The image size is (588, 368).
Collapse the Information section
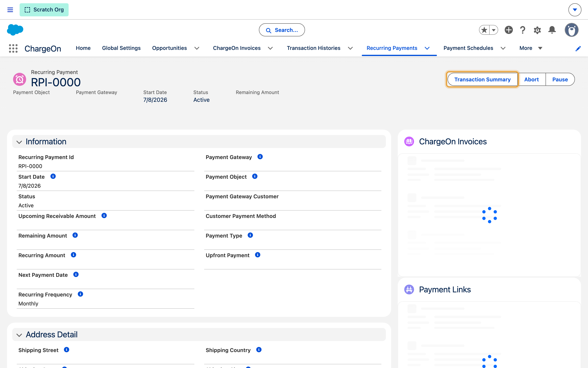(19, 142)
